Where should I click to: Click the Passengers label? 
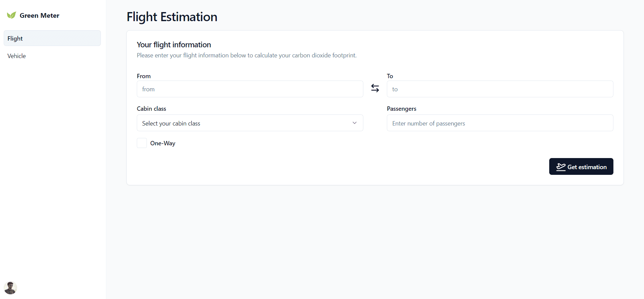coord(401,109)
